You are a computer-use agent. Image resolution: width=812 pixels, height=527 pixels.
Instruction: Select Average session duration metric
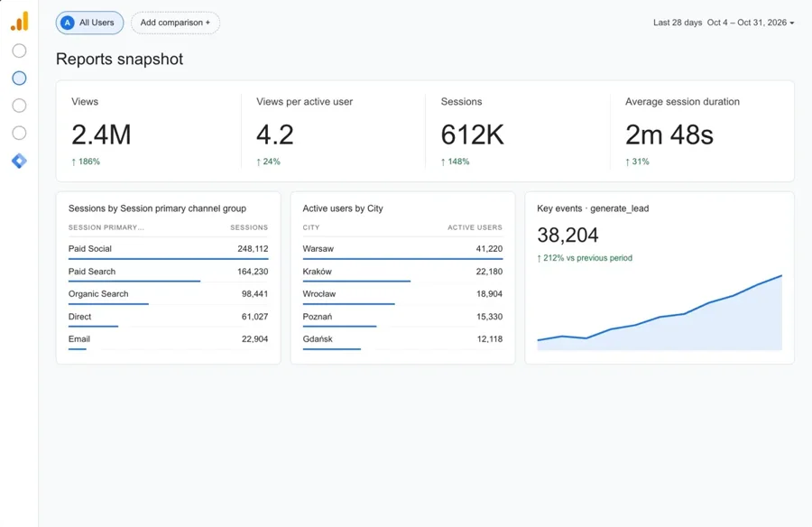(702, 131)
